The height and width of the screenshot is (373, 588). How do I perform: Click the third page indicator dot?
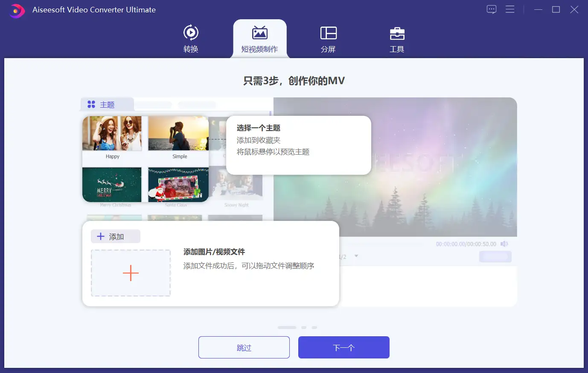click(314, 327)
